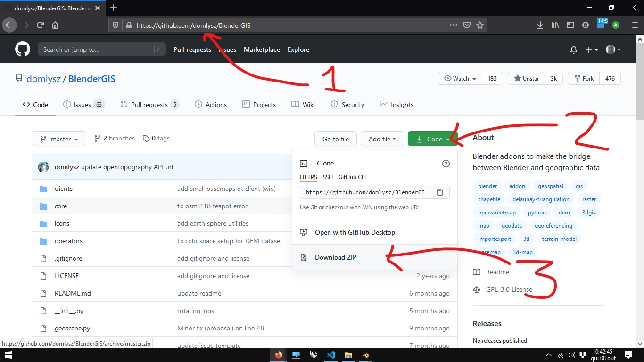
Task: Select the SSH clone tab
Action: (x=328, y=177)
